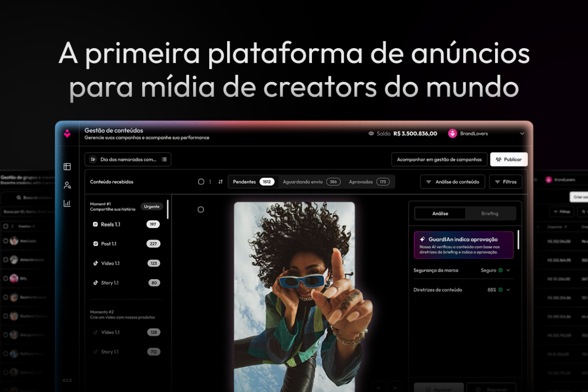Click the BrandLovers pink avatar icon
Viewport: 588px width, 392px height.
tap(453, 134)
